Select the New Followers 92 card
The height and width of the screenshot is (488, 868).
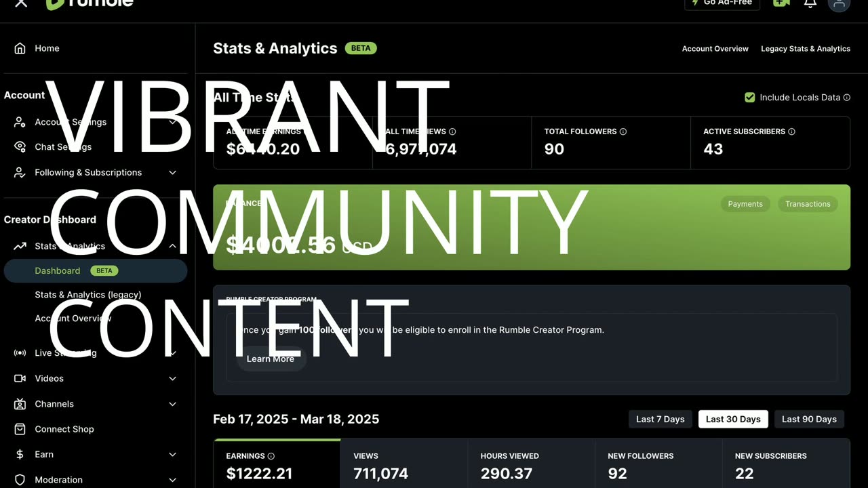[658, 464]
